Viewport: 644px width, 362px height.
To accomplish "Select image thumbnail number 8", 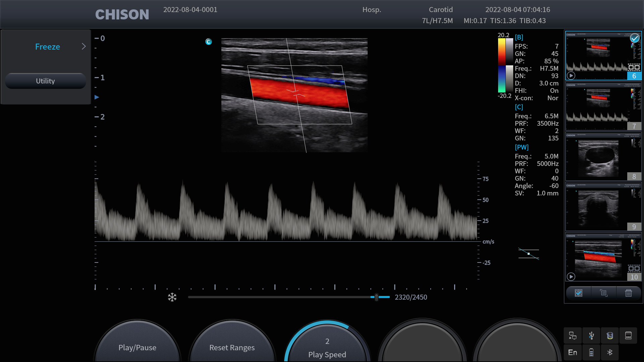I will point(603,156).
